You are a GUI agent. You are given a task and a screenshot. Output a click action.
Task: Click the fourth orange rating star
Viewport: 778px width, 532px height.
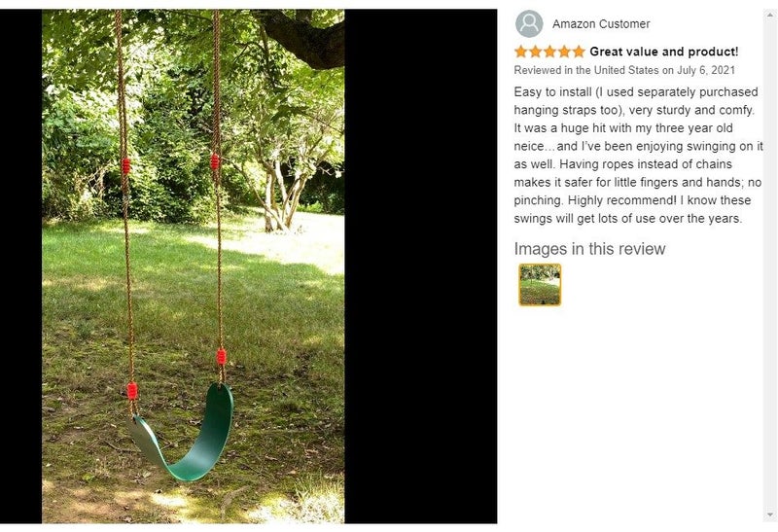[x=564, y=52]
